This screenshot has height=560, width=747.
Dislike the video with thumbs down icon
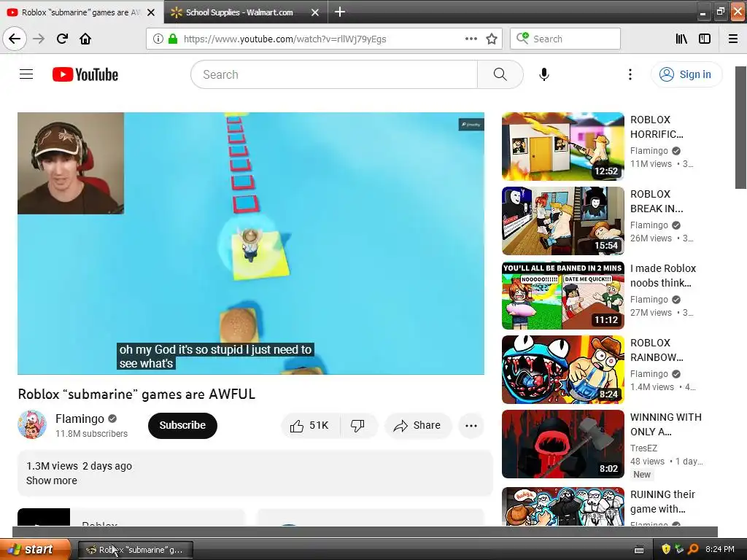pyautogui.click(x=357, y=425)
